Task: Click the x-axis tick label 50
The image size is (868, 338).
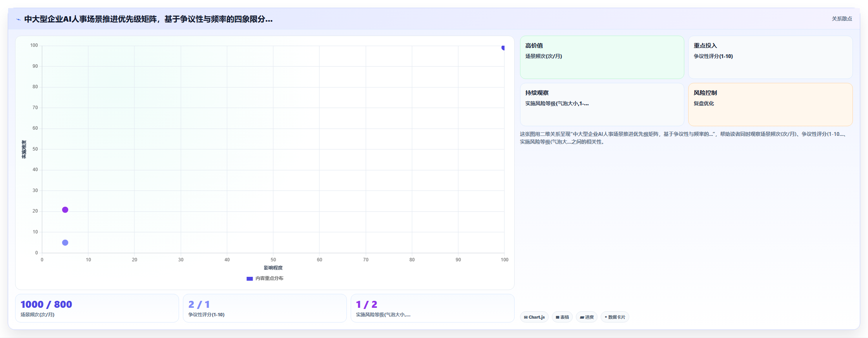Action: (x=273, y=260)
